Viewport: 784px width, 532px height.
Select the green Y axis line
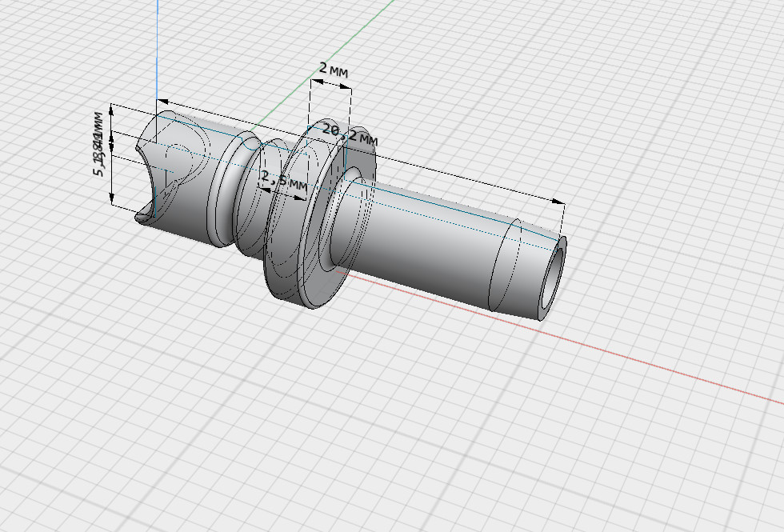(x=360, y=32)
